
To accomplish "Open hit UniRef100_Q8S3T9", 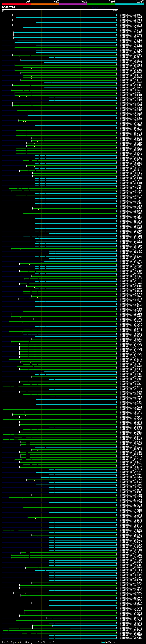I will [x=131, y=63].
